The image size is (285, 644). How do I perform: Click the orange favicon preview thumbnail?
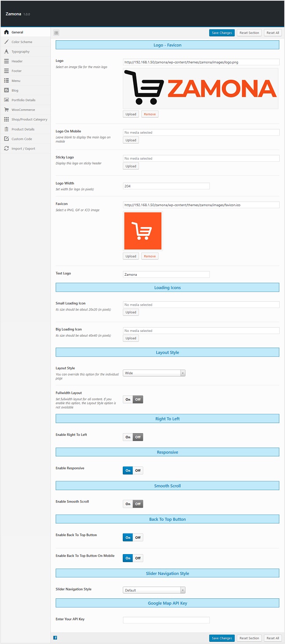[142, 231]
